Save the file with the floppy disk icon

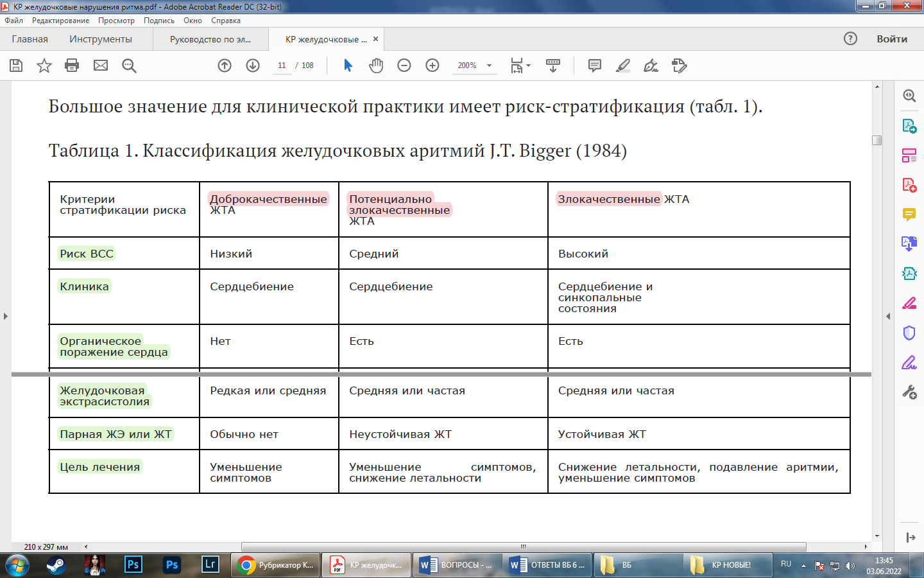(16, 66)
